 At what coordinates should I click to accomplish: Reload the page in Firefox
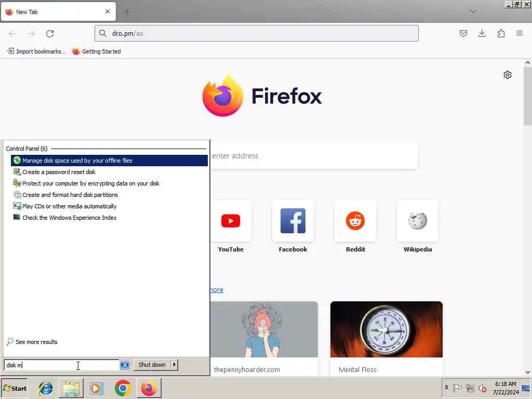click(x=50, y=34)
